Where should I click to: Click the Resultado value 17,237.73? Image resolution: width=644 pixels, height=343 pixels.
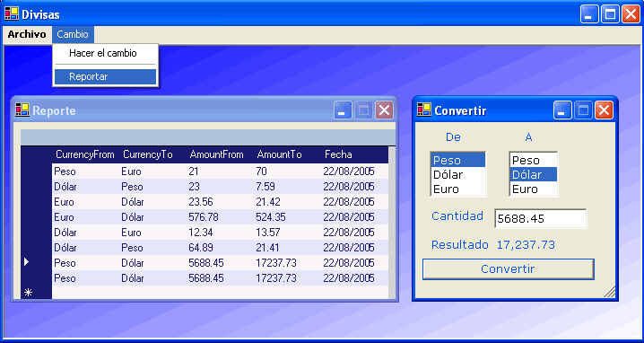click(x=526, y=245)
